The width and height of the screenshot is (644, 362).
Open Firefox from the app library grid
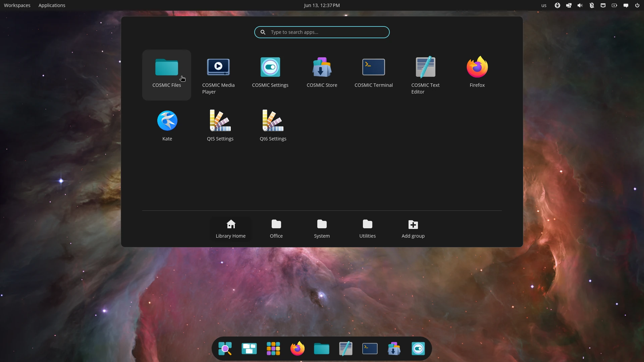[477, 75]
